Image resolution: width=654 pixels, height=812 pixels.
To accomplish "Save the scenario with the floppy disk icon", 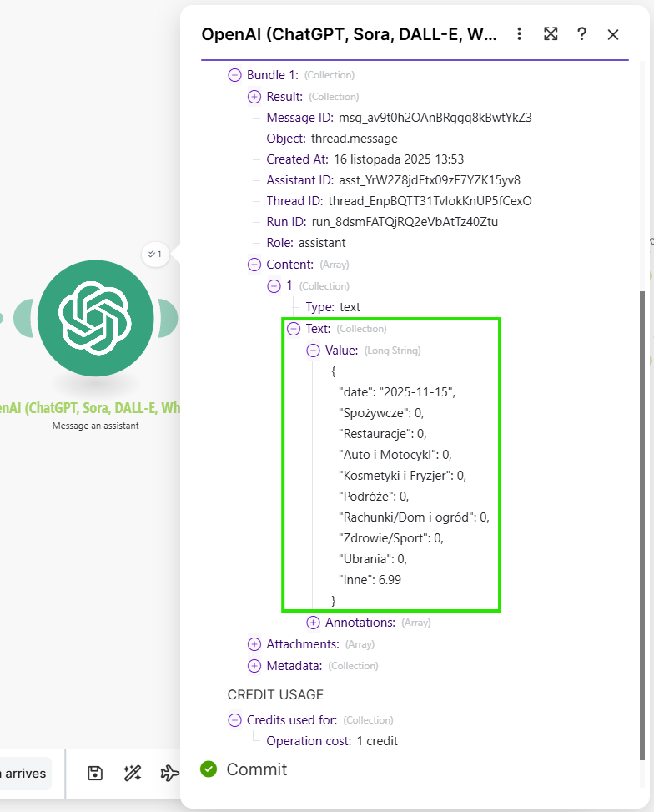I will point(95,773).
